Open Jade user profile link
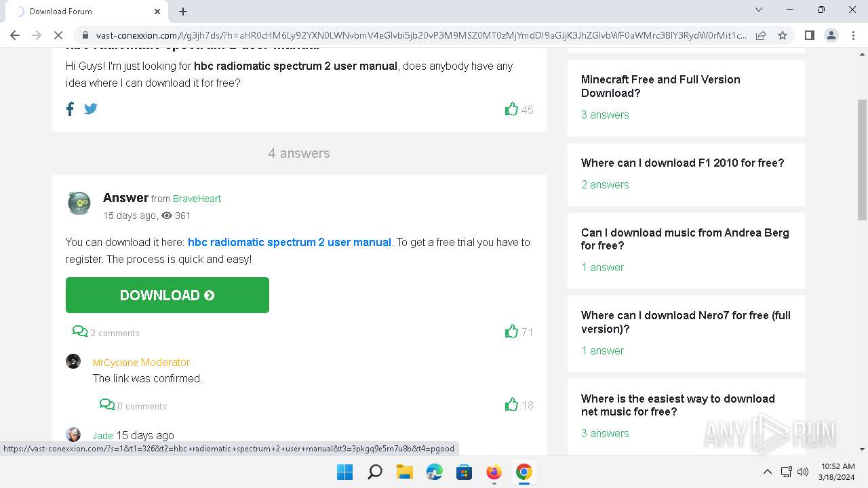The height and width of the screenshot is (488, 868). (x=102, y=435)
